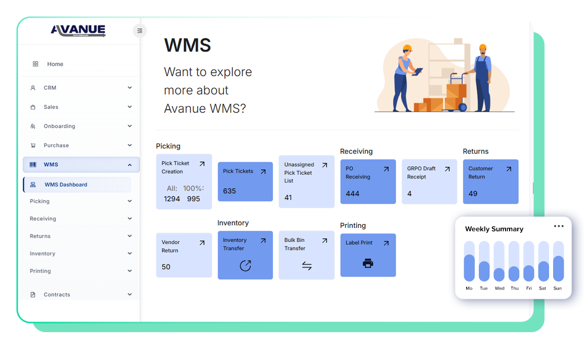
Task: Click the Friday bar in Weekly Summary
Action: pyautogui.click(x=529, y=261)
